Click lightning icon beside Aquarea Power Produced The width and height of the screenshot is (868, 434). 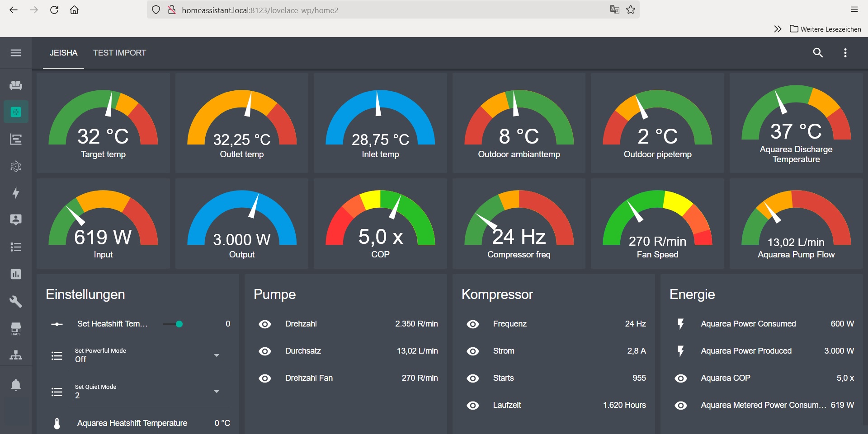(680, 351)
